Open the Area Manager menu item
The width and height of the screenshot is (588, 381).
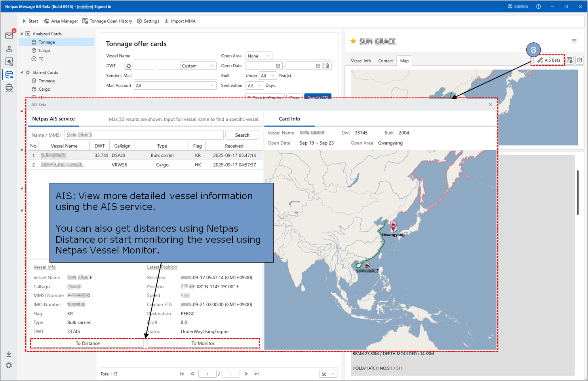61,21
